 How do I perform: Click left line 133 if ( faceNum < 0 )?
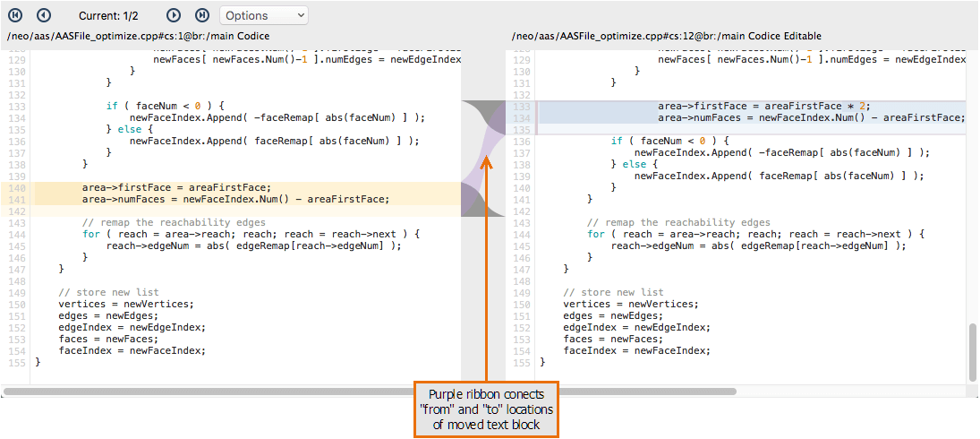tap(165, 106)
